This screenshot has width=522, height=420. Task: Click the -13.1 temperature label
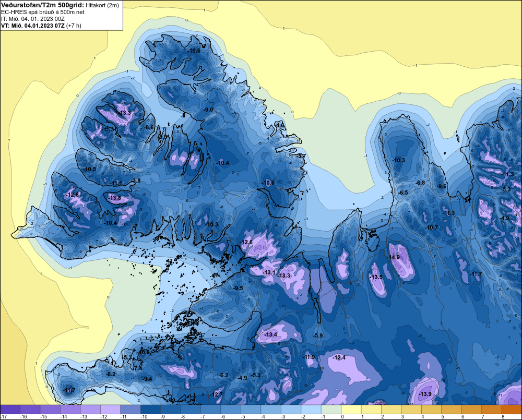(x=270, y=272)
